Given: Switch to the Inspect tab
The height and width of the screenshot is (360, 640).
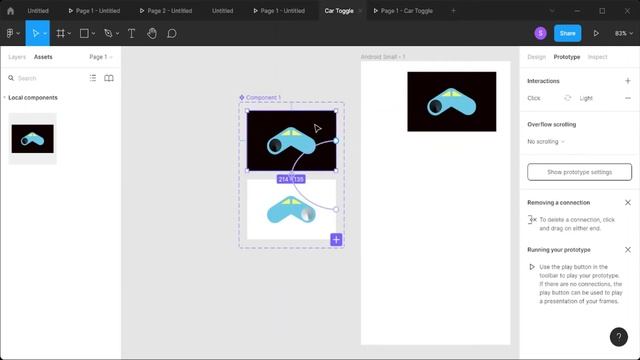Looking at the screenshot, I should 598,57.
